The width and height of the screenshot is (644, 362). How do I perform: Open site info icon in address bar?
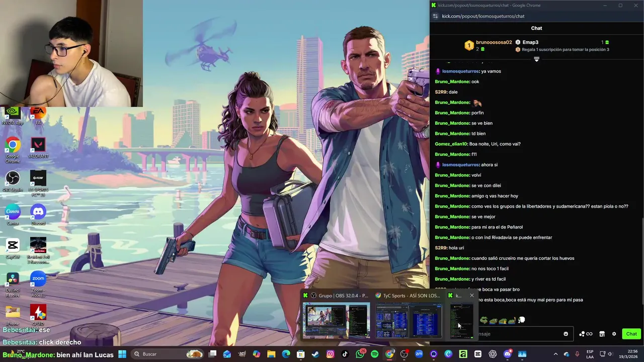pos(435,16)
